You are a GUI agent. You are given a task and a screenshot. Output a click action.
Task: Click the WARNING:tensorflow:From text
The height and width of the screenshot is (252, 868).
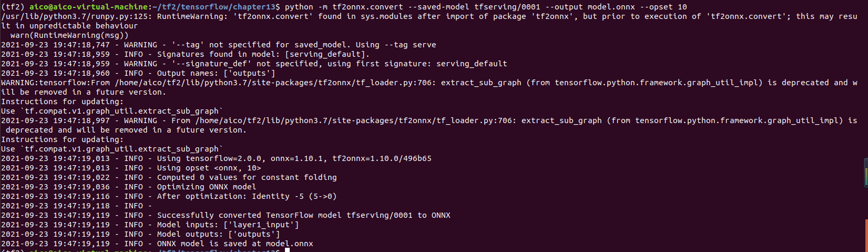55,83
